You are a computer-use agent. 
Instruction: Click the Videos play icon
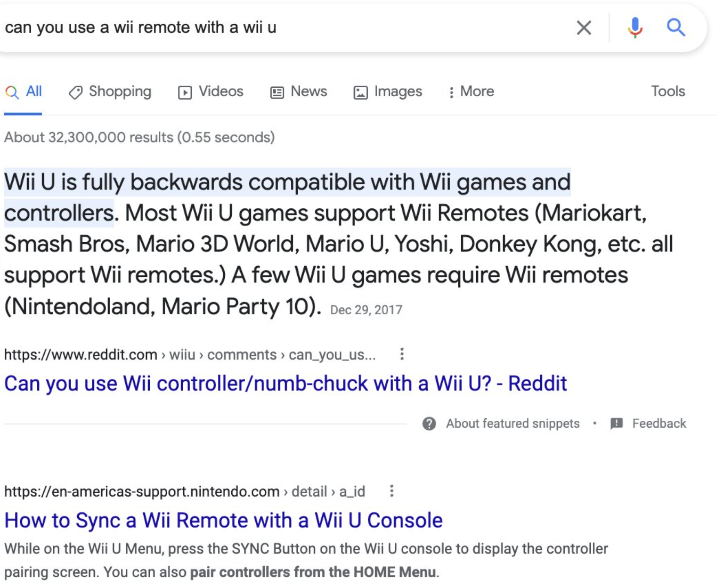[185, 92]
